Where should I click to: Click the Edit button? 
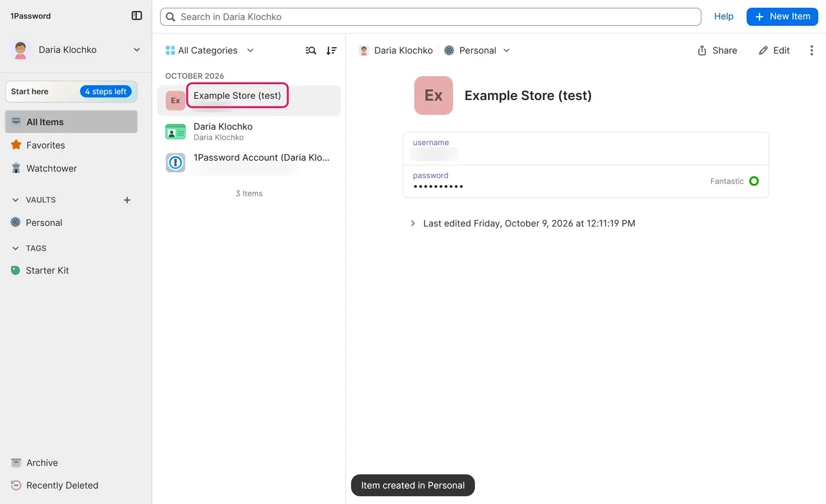point(774,50)
